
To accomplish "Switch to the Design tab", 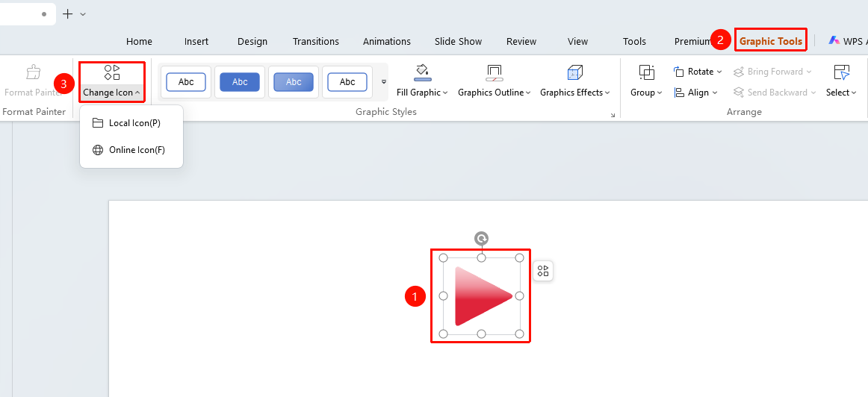I will (252, 42).
